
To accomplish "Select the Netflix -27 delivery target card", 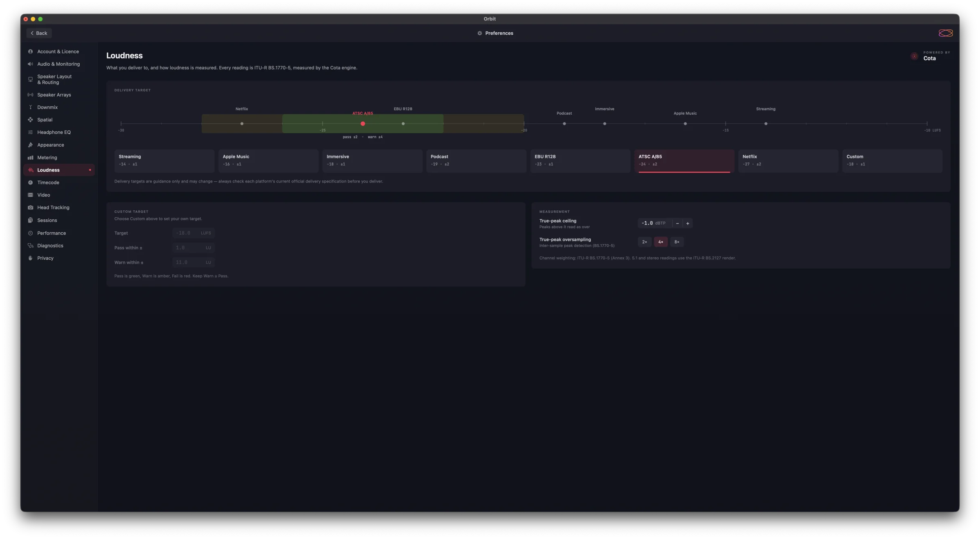I will (788, 161).
